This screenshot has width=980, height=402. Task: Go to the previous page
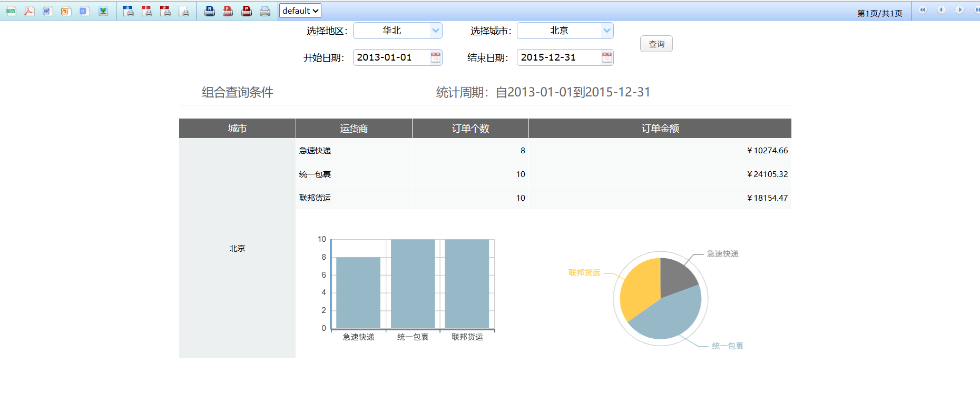(941, 10)
